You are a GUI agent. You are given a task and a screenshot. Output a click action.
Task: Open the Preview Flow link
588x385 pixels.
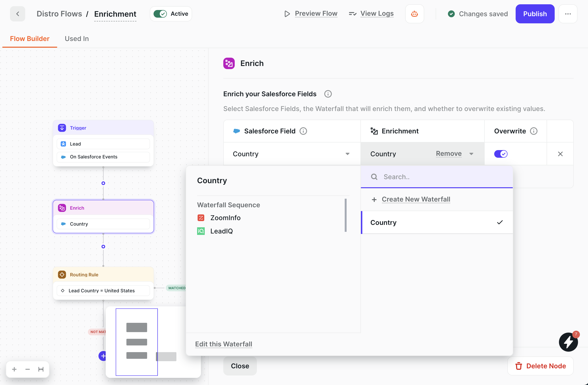click(x=316, y=13)
